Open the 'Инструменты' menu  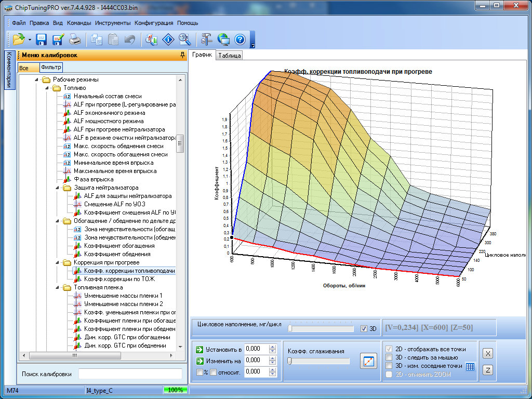click(x=113, y=23)
